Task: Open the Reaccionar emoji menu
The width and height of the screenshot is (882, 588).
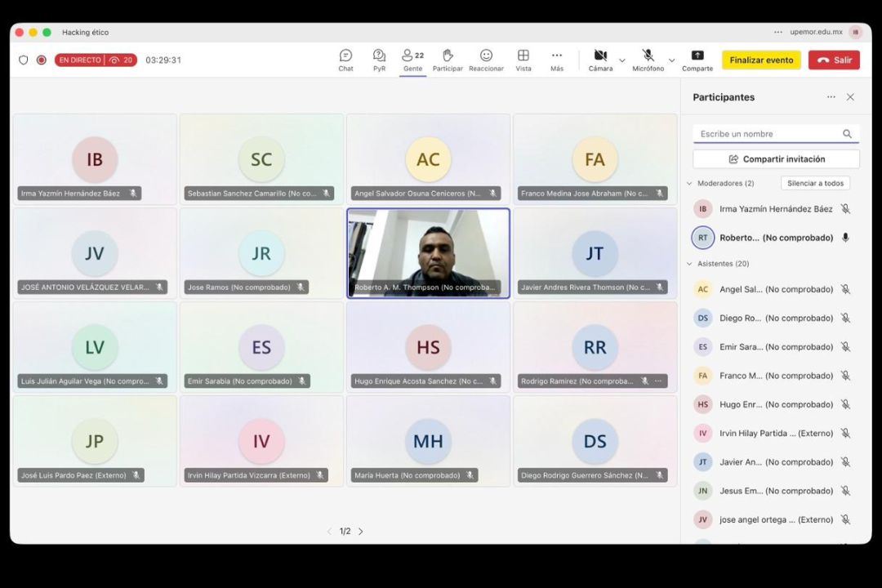Action: pyautogui.click(x=486, y=60)
